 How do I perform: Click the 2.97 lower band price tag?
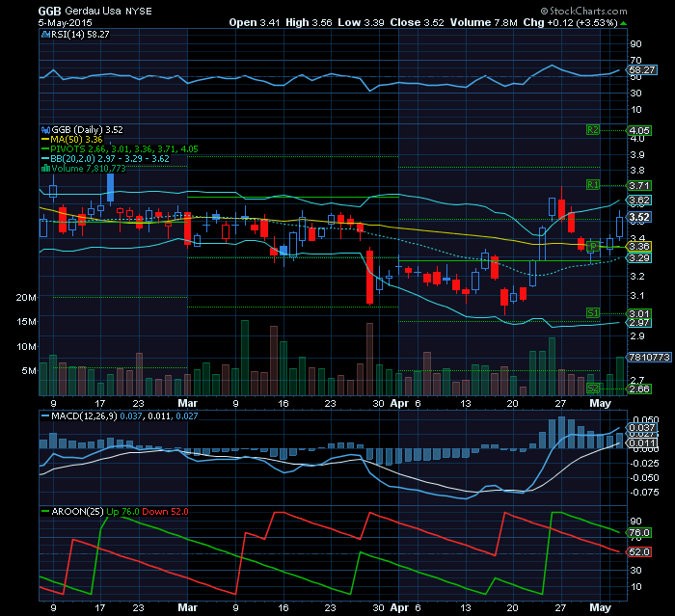[639, 322]
